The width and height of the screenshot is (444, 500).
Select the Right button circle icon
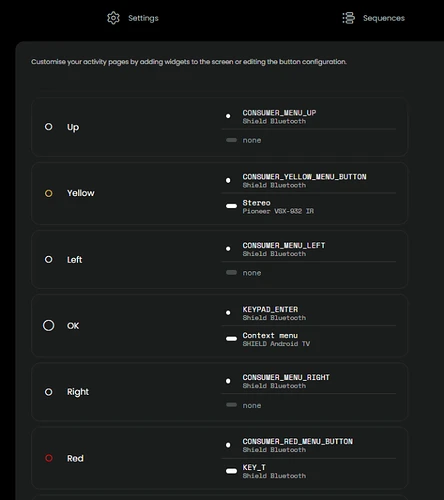(x=49, y=392)
